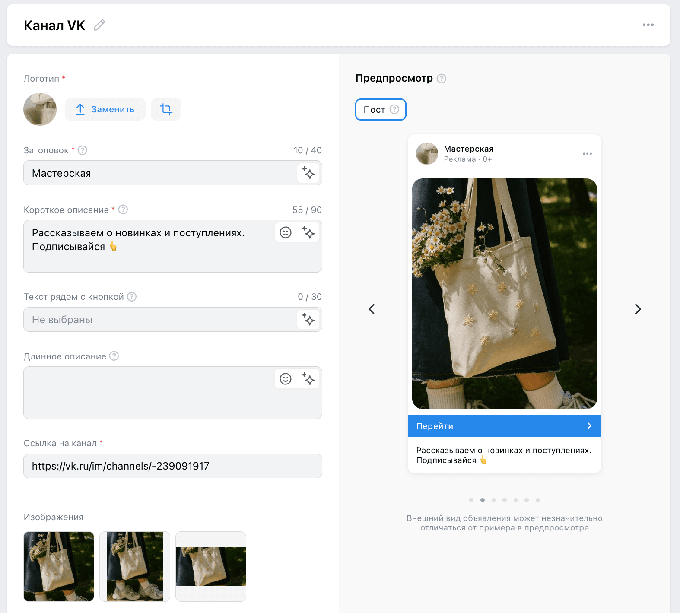Select the first square image thumbnail

click(x=59, y=566)
